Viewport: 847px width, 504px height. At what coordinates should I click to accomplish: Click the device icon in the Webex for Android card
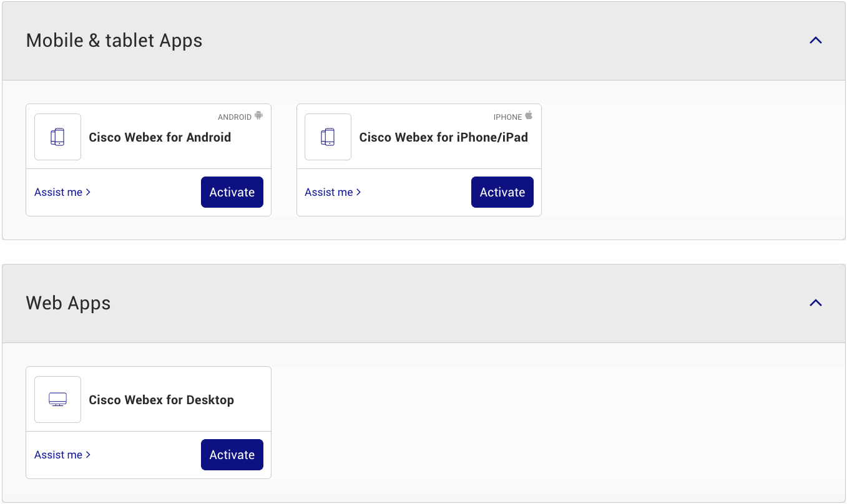(x=57, y=137)
